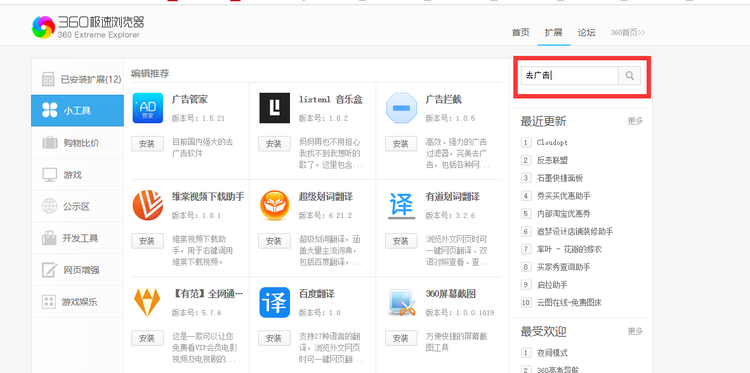Open 石墨快捷面板 entry

560,178
